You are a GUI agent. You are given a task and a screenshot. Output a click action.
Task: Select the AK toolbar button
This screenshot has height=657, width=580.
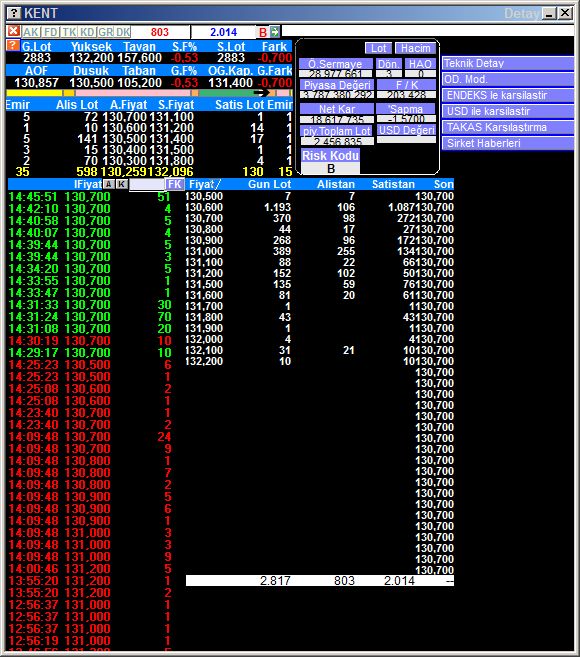pyautogui.click(x=31, y=32)
